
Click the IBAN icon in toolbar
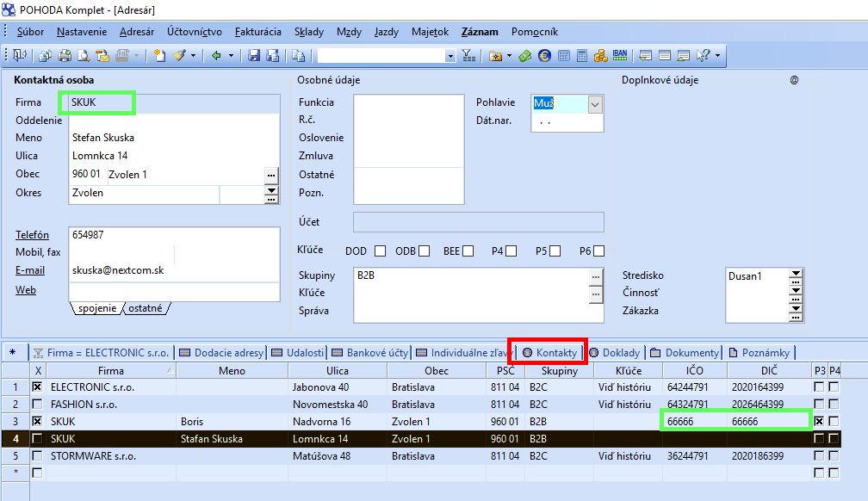[620, 55]
